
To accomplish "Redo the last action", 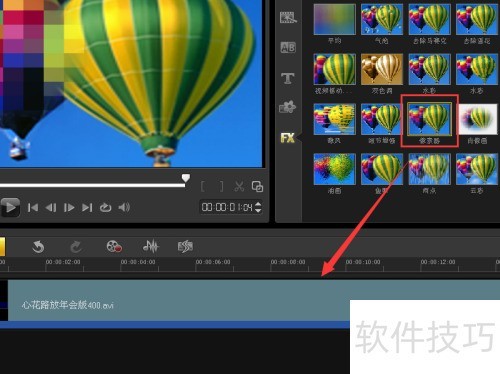I will (76, 247).
